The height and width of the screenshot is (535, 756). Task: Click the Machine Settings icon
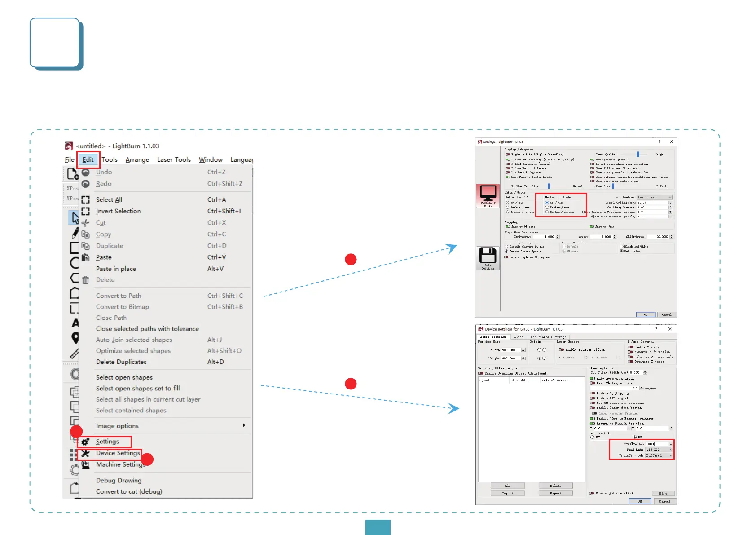tap(85, 464)
